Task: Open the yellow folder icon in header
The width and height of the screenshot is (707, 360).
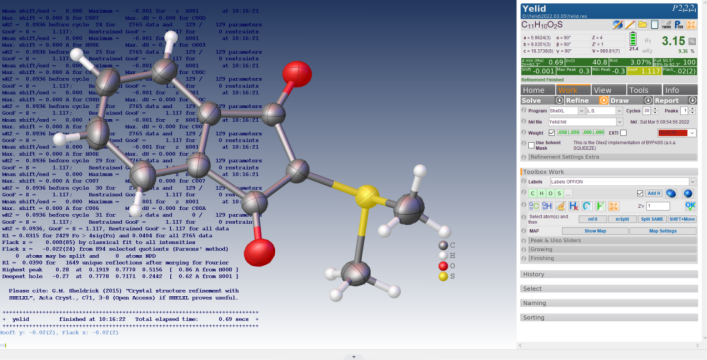Action: click(642, 25)
